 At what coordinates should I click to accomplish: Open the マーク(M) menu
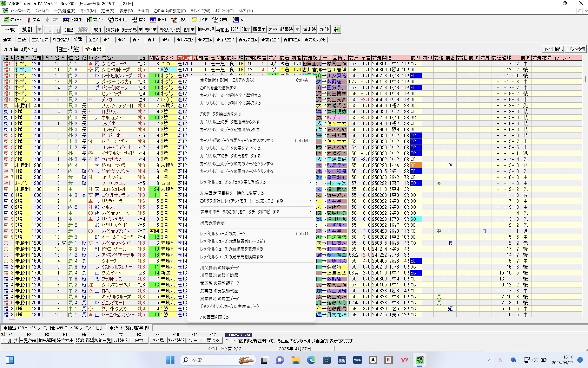(x=88, y=11)
